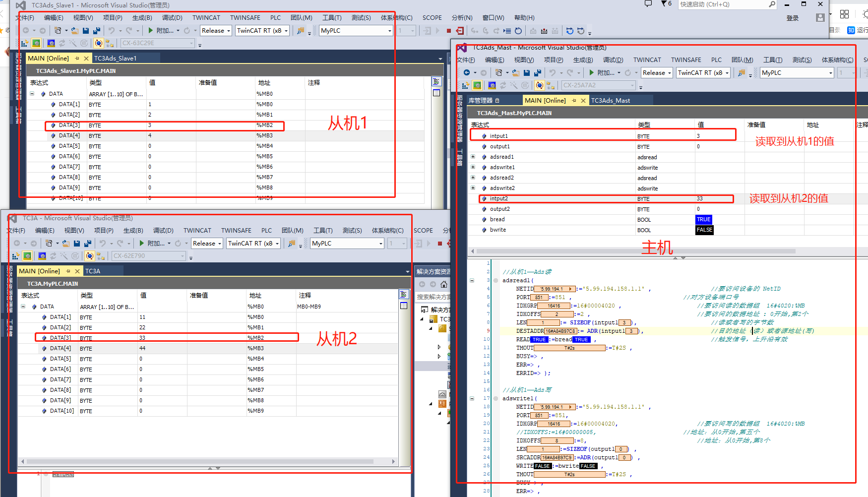Click Save All icon in TC3Ads_Slave1 toolbar
Screen dimensions: 868x497
pos(97,31)
